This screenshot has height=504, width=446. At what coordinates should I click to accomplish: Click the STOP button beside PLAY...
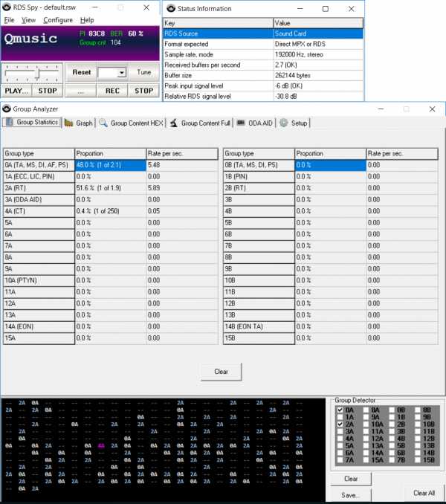(x=48, y=91)
